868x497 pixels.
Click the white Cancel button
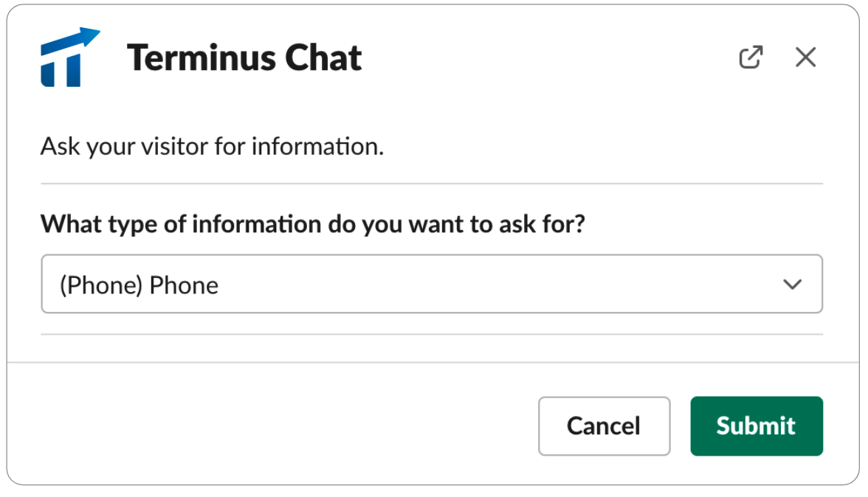pyautogui.click(x=604, y=425)
